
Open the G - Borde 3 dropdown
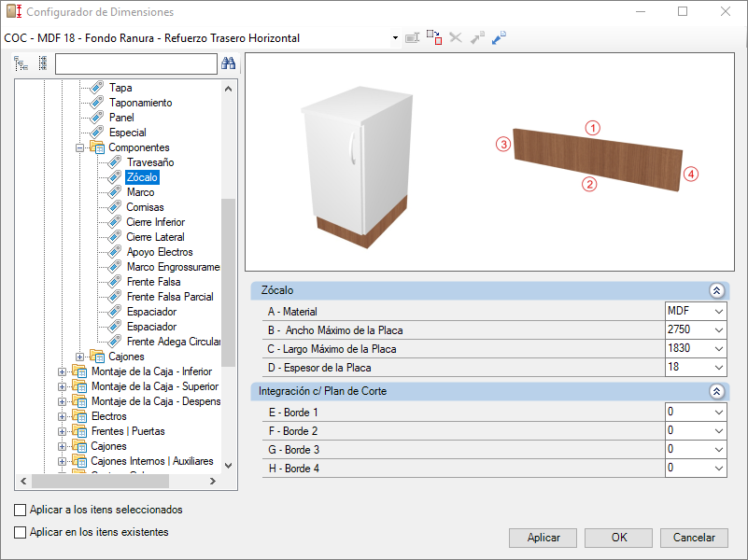[x=719, y=450]
